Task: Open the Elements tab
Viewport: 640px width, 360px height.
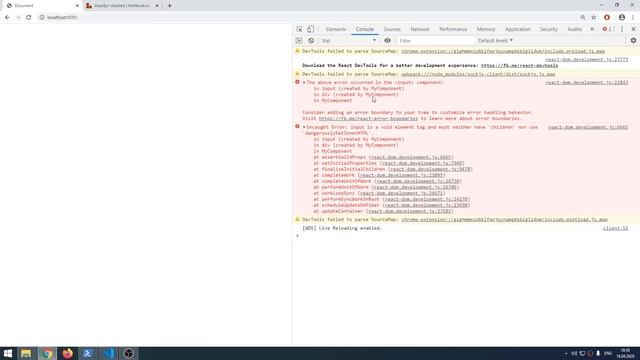Action: click(x=336, y=29)
